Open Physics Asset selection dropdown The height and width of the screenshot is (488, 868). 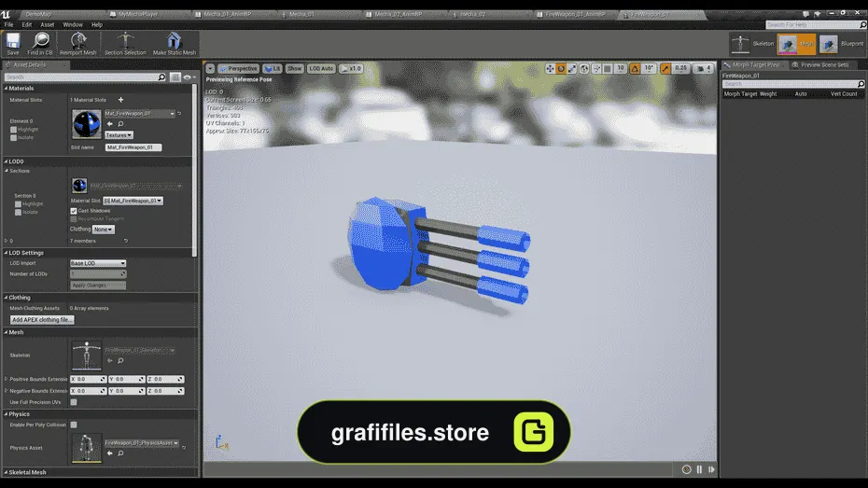(142, 443)
